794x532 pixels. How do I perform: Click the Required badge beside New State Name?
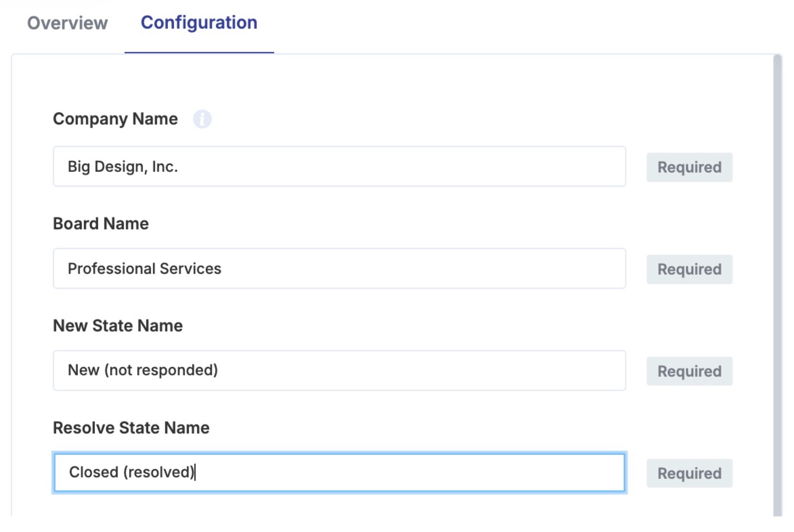tap(689, 371)
